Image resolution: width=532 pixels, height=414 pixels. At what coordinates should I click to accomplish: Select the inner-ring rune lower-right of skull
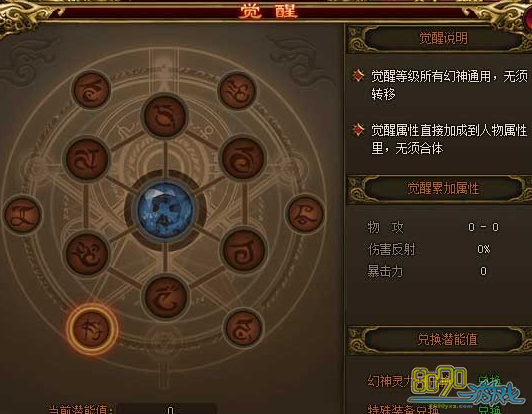[x=244, y=250]
